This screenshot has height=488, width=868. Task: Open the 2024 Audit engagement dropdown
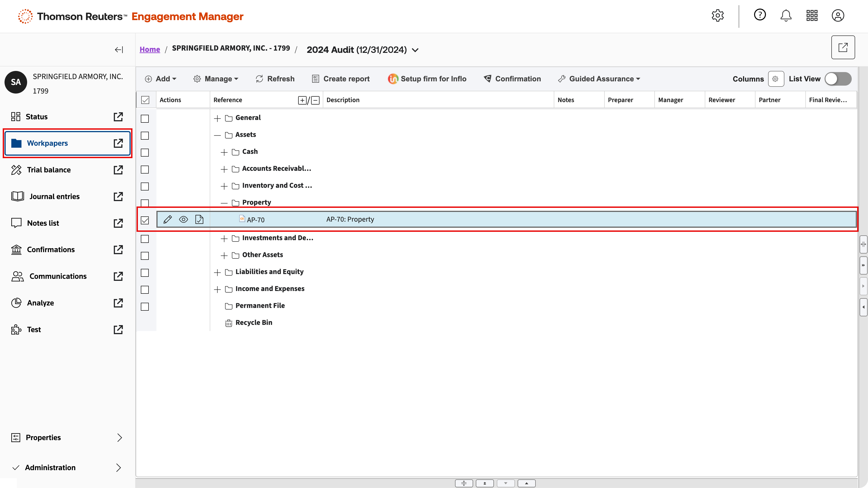tap(415, 50)
